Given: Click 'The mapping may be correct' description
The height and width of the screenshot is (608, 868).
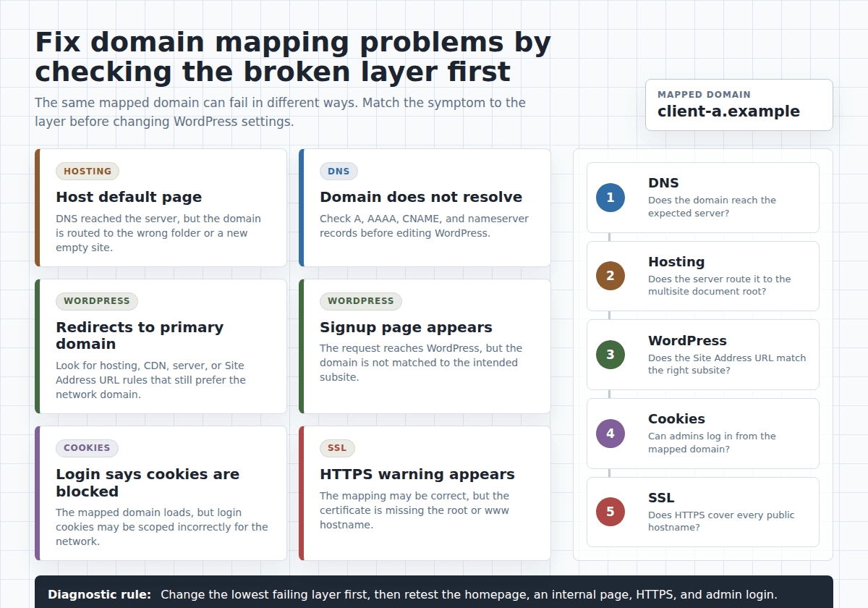Looking at the screenshot, I should tap(414, 510).
